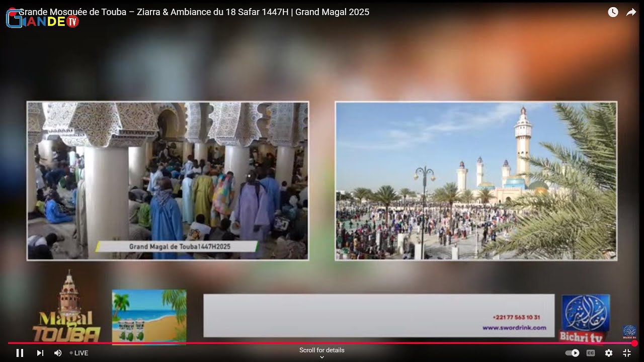Open the Grande Mosquée de Touba video title
This screenshot has width=644, height=362.
(194, 12)
